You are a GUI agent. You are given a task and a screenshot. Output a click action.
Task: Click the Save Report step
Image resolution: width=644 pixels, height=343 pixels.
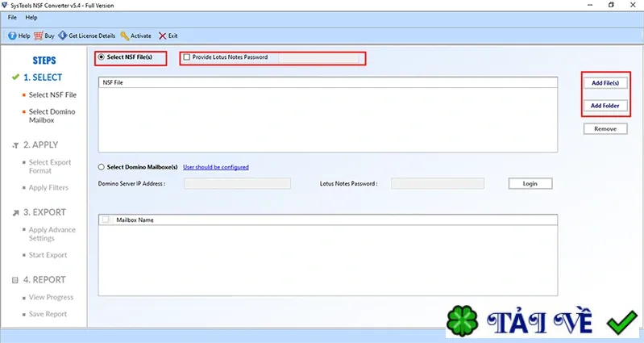click(48, 314)
